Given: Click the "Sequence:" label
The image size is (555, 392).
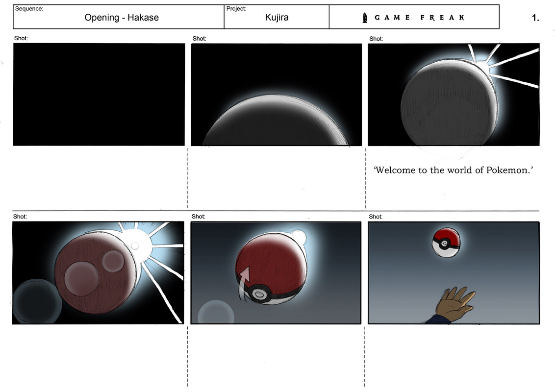Looking at the screenshot, I should (29, 8).
